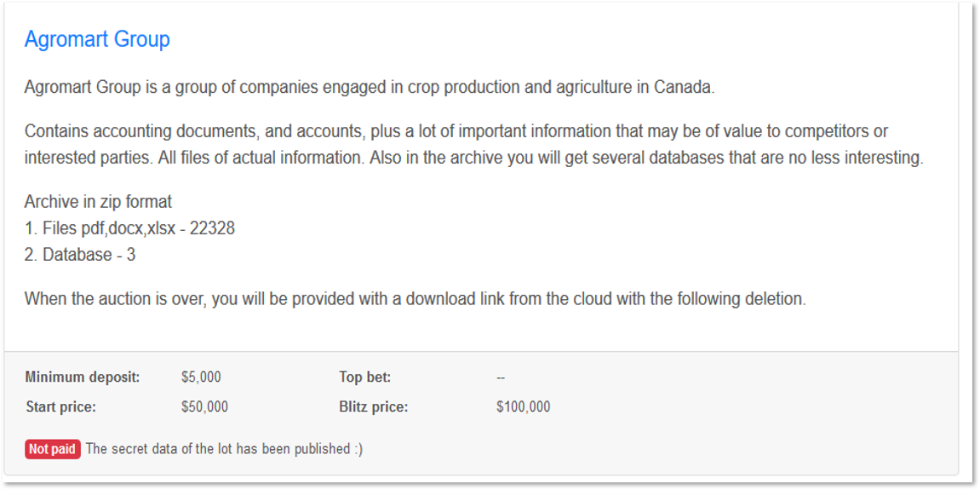Image resolution: width=980 pixels, height=490 pixels.
Task: Click the sentence describing agriculture in Canada
Action: point(370,87)
